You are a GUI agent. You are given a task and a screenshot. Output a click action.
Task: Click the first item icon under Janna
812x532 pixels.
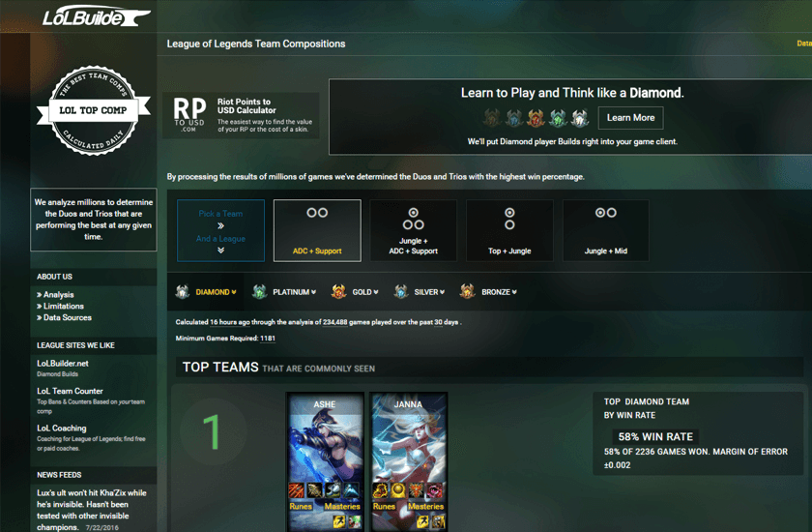coord(380,490)
